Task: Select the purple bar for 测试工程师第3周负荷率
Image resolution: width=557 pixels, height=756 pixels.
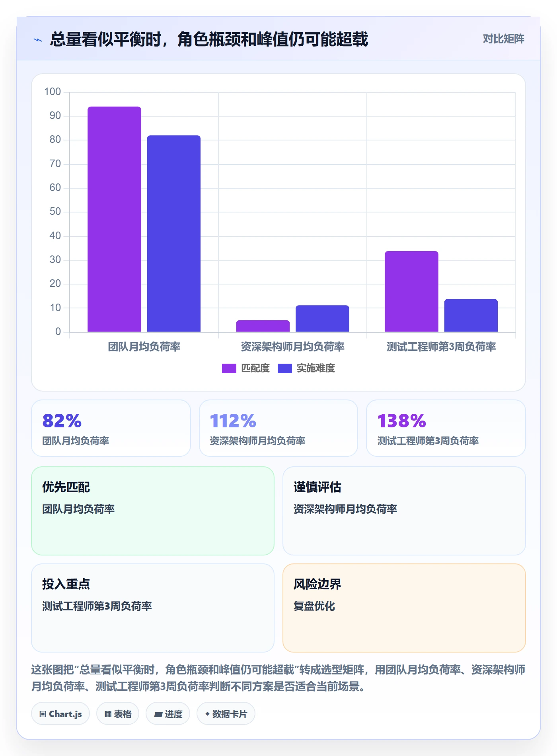Action: tap(411, 291)
